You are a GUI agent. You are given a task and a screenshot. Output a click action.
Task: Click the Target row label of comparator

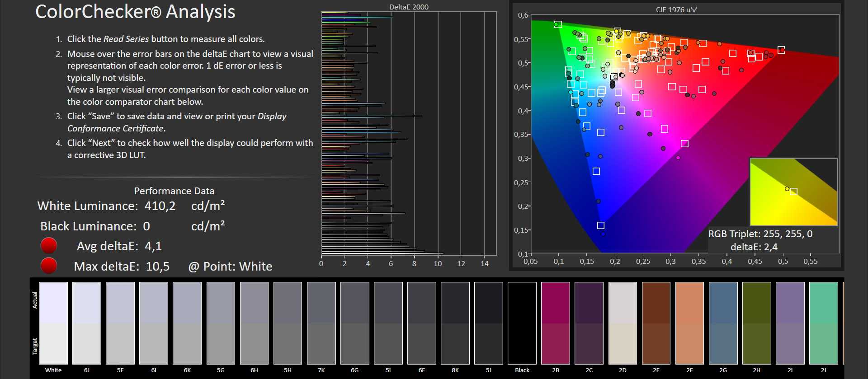(x=35, y=346)
